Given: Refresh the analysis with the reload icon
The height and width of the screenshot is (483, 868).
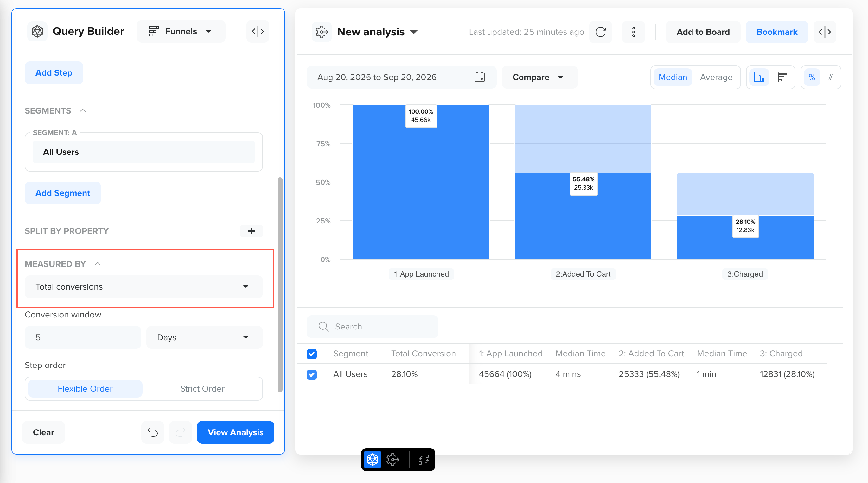Looking at the screenshot, I should (600, 32).
